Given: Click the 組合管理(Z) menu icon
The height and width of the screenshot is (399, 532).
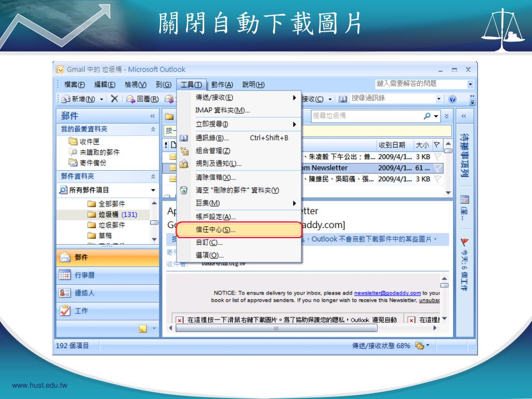Looking at the screenshot, I should click(x=184, y=151).
